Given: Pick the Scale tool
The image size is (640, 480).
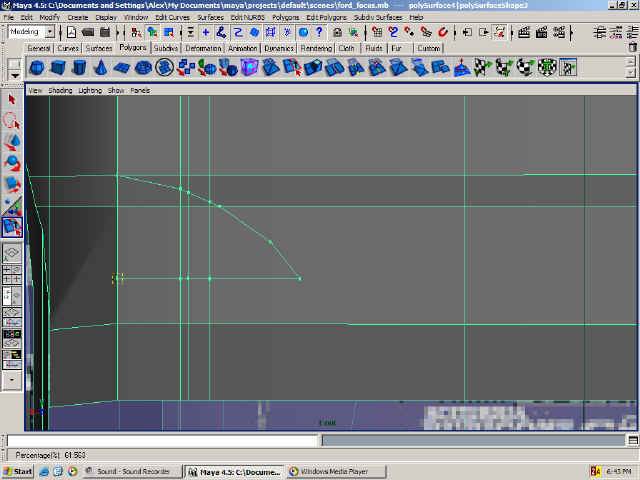Looking at the screenshot, I should click(x=12, y=185).
